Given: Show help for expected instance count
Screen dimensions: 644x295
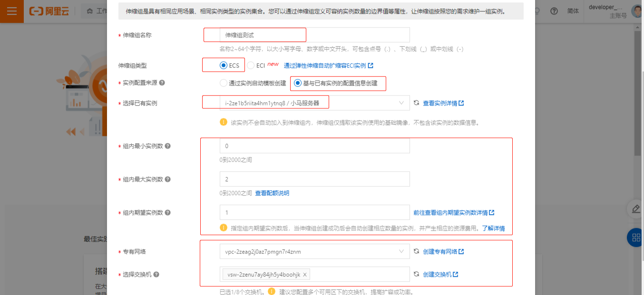Looking at the screenshot, I should tap(167, 213).
